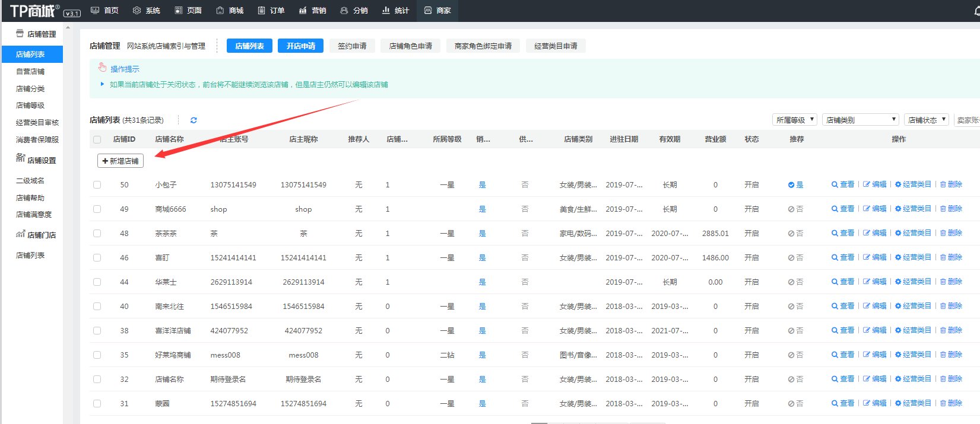Click the 是 sales link for shop 喜洋洋店铺
Viewport: 980px width, 424px height.
click(482, 331)
